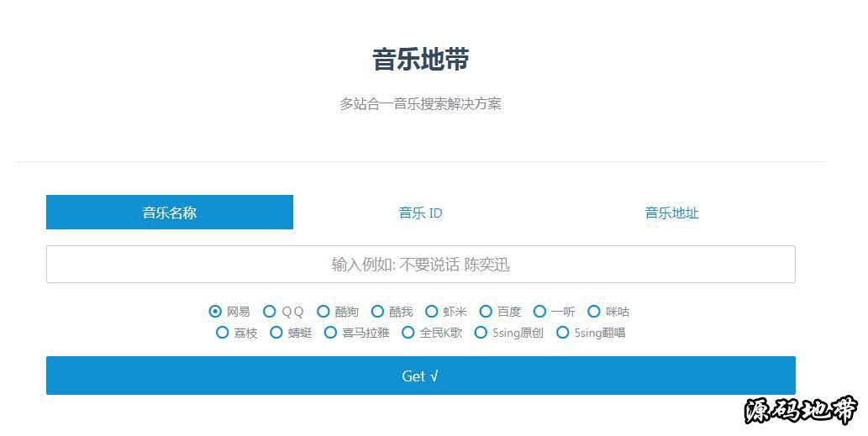Open the 音乐 ID tab
868x436 pixels.
tap(420, 213)
